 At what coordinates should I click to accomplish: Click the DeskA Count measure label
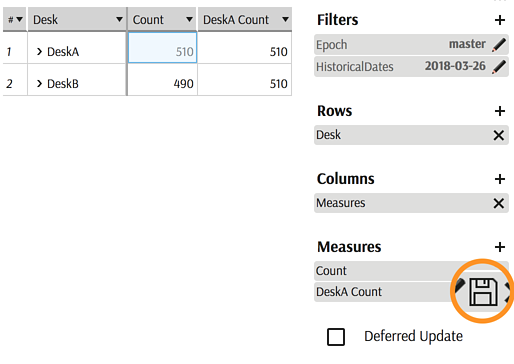click(349, 292)
